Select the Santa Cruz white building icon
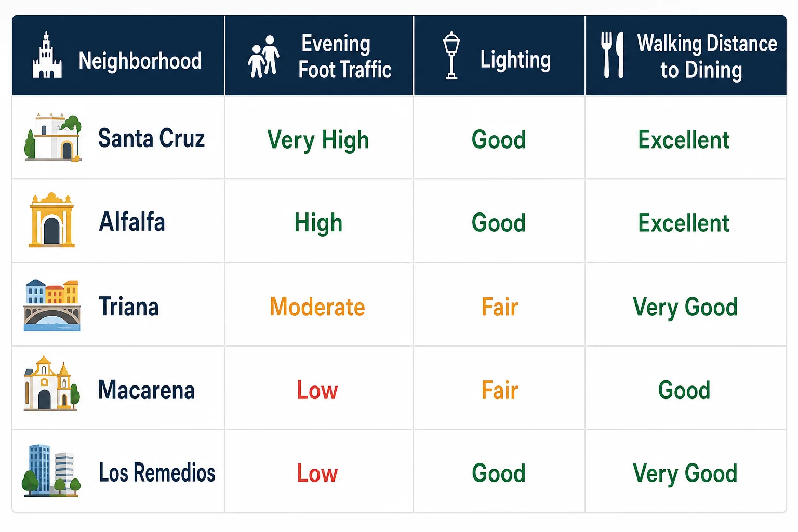This screenshot has height=532, width=798. (53, 137)
